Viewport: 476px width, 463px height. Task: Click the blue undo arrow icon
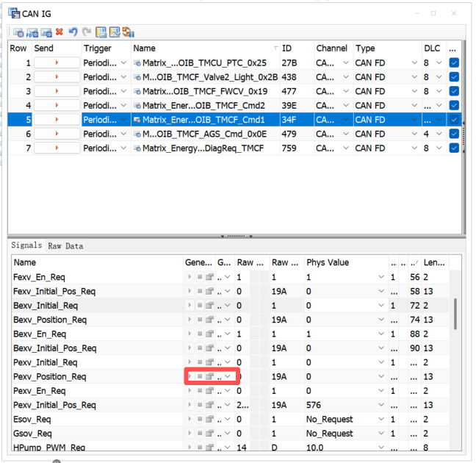click(73, 32)
